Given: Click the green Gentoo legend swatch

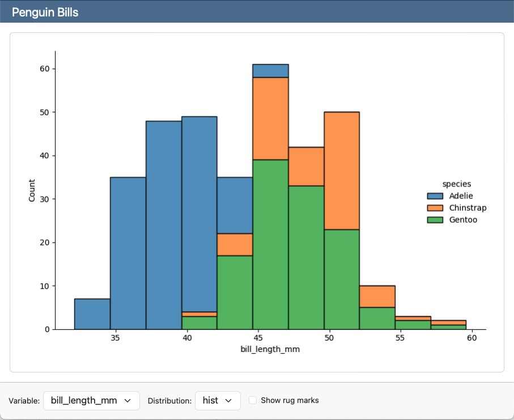Looking at the screenshot, I should 435,220.
